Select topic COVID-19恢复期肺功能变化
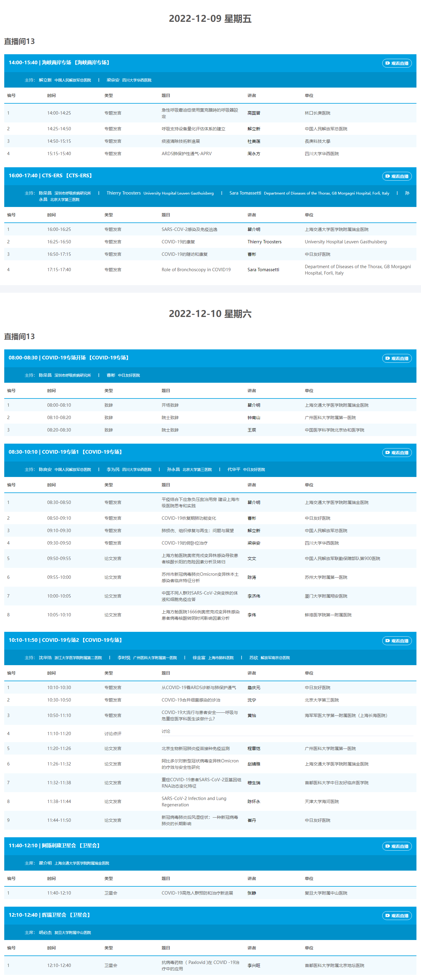The width and height of the screenshot is (421, 980). coord(189,518)
